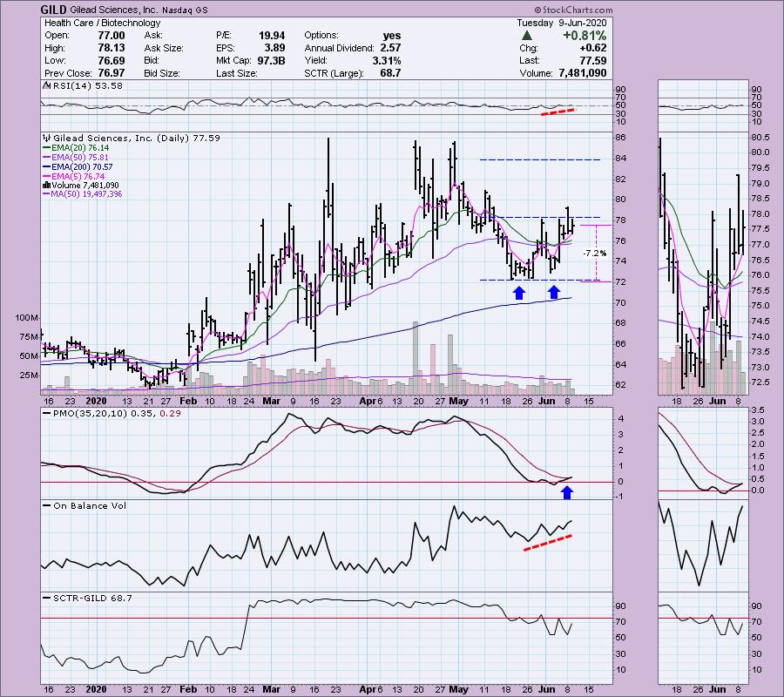Click the Health Care / Biotechnology sector label

tap(103, 23)
